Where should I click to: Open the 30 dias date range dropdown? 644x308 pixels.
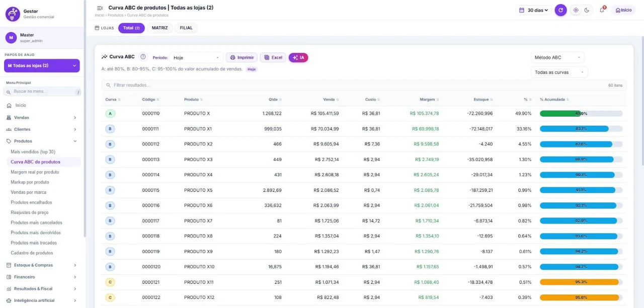533,10
